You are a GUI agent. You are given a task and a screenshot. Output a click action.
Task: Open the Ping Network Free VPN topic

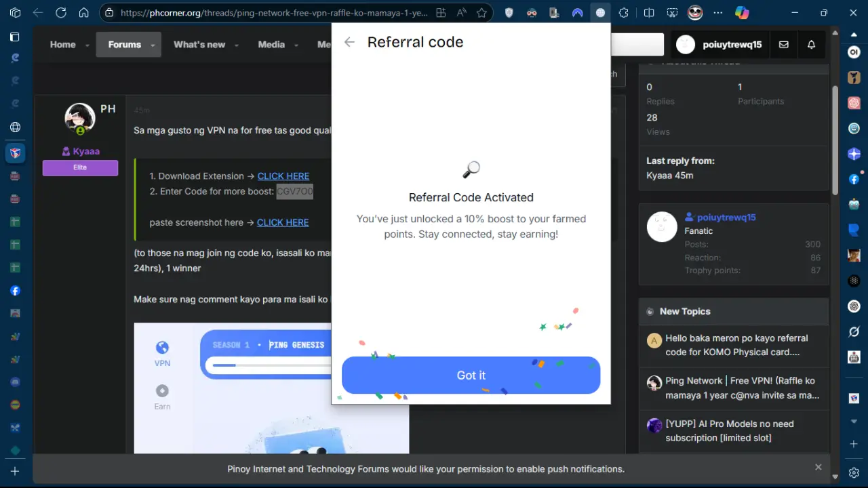pos(743,388)
